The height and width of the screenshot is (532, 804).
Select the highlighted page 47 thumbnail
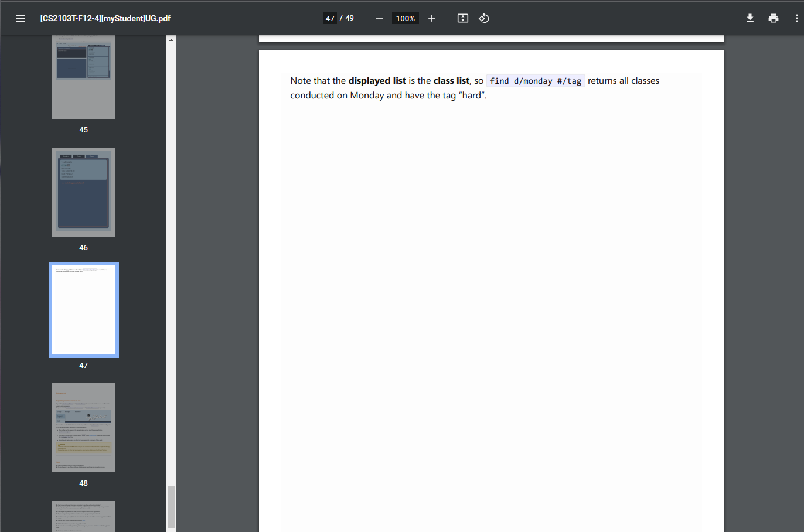click(x=84, y=310)
